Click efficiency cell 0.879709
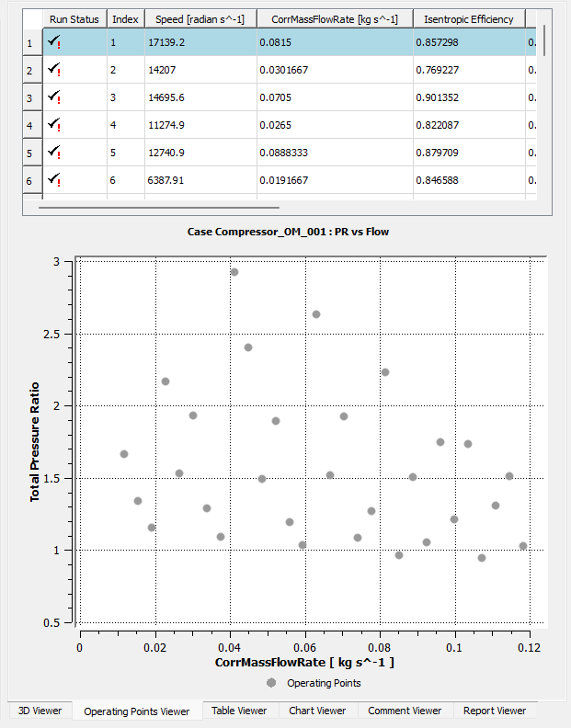Viewport: 571px width, 728px height. (x=469, y=153)
